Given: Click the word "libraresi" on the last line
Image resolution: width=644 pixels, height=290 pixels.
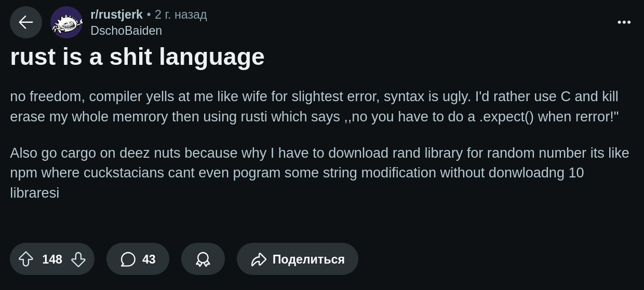Looking at the screenshot, I should (x=34, y=193).
